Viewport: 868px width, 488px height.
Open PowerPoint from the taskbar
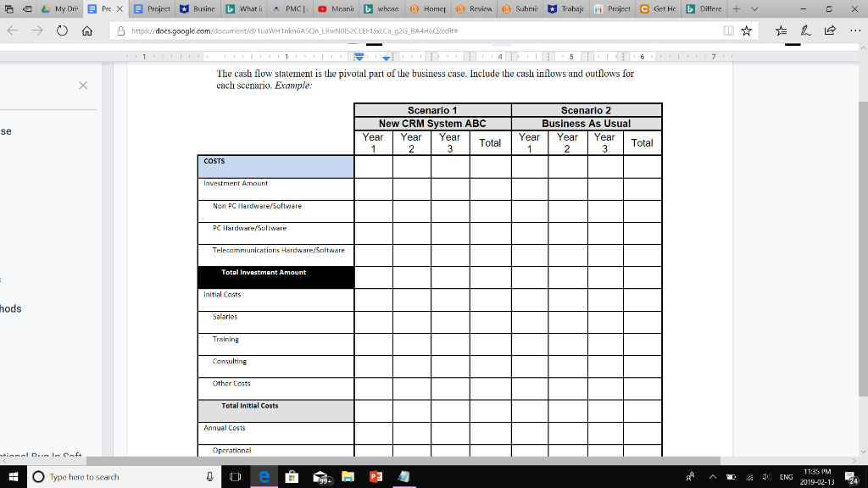[x=376, y=476]
